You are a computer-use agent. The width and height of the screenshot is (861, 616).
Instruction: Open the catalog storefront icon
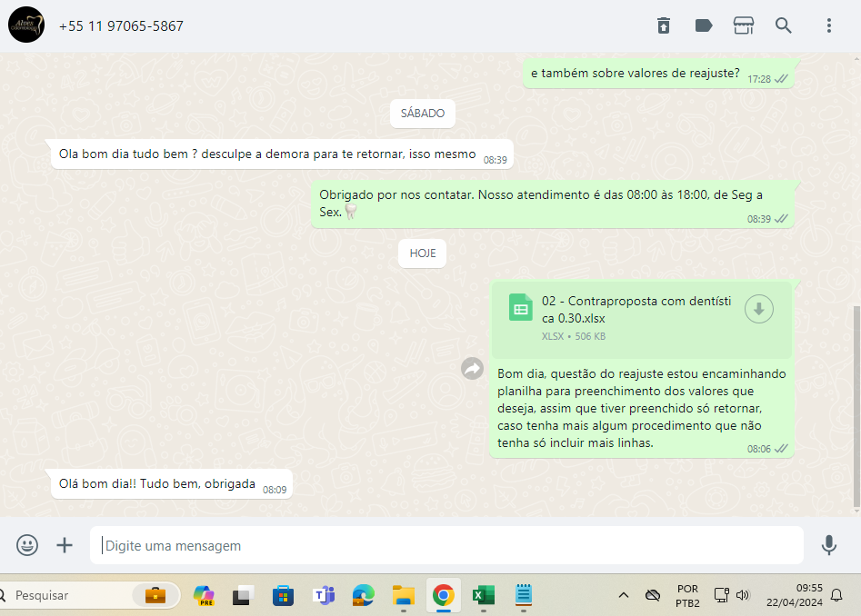tap(744, 25)
